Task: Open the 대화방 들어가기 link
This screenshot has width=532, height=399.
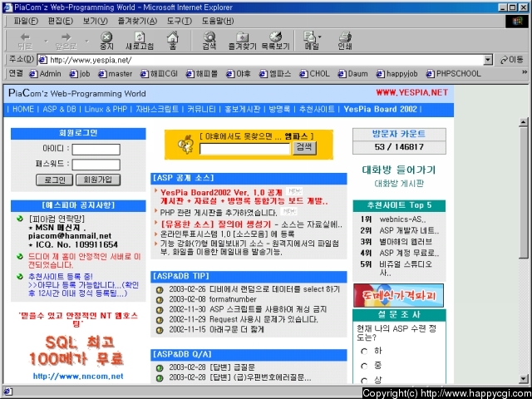Action: click(x=399, y=170)
